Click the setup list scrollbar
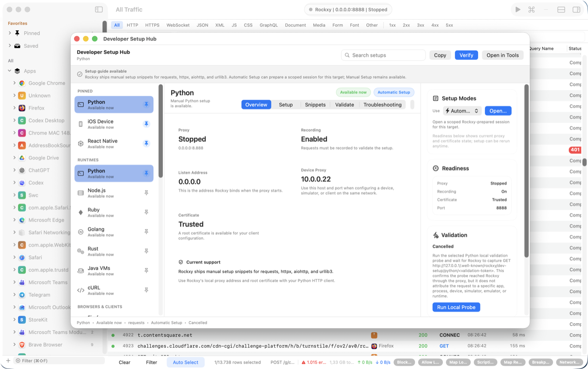The width and height of the screenshot is (588, 369). pos(160,131)
